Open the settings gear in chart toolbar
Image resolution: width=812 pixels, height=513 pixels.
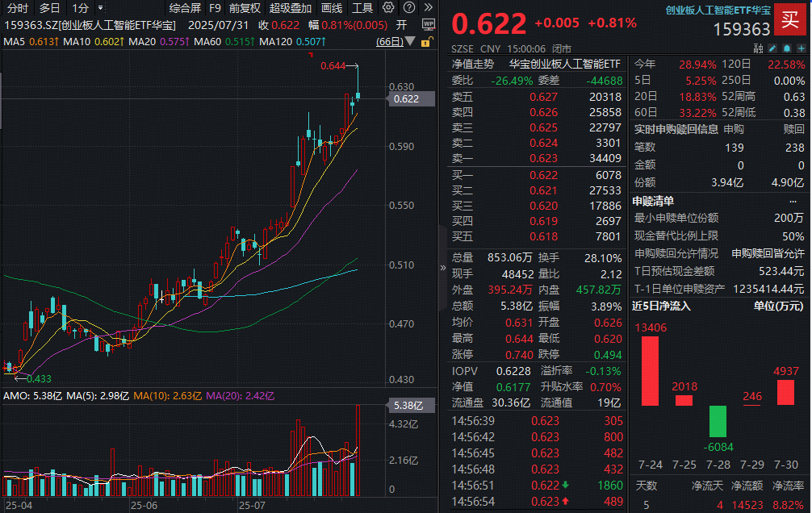pyautogui.click(x=388, y=8)
